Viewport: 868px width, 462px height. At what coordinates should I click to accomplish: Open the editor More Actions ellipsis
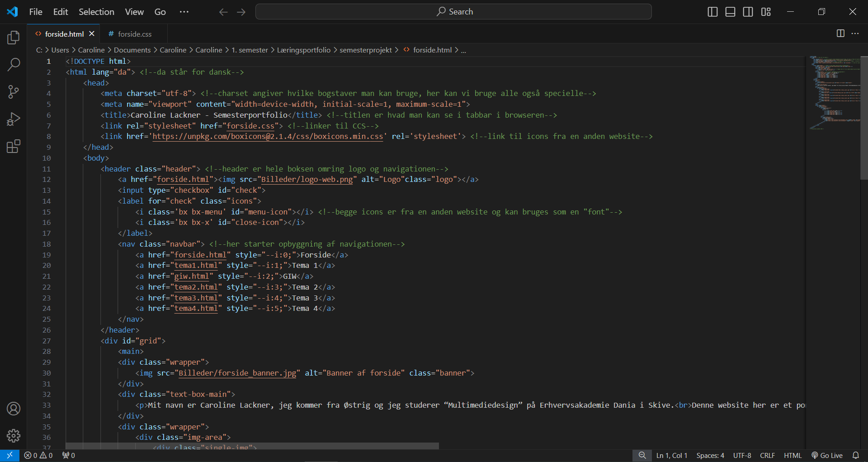855,33
